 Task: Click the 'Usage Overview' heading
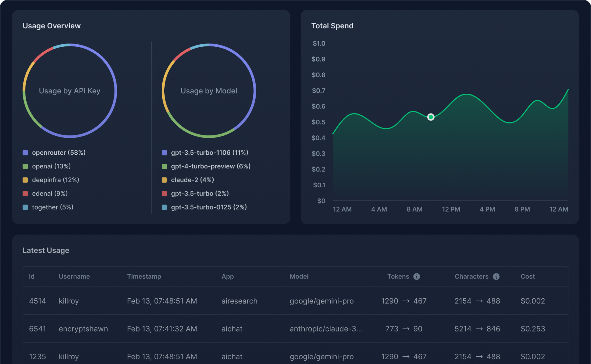[51, 26]
